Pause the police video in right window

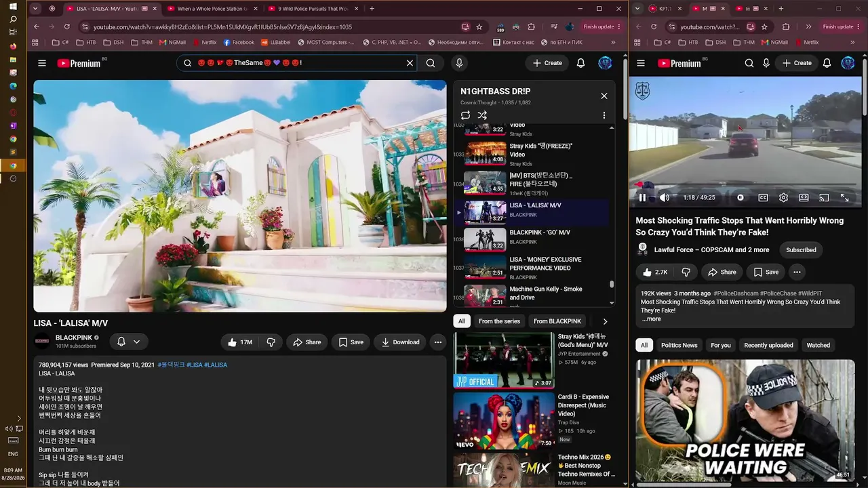[642, 198]
